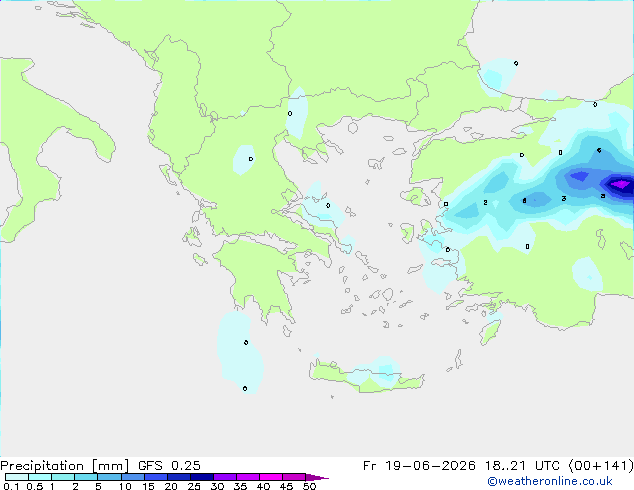Click the 0.5–1 mm legend swatch

(x=40, y=477)
